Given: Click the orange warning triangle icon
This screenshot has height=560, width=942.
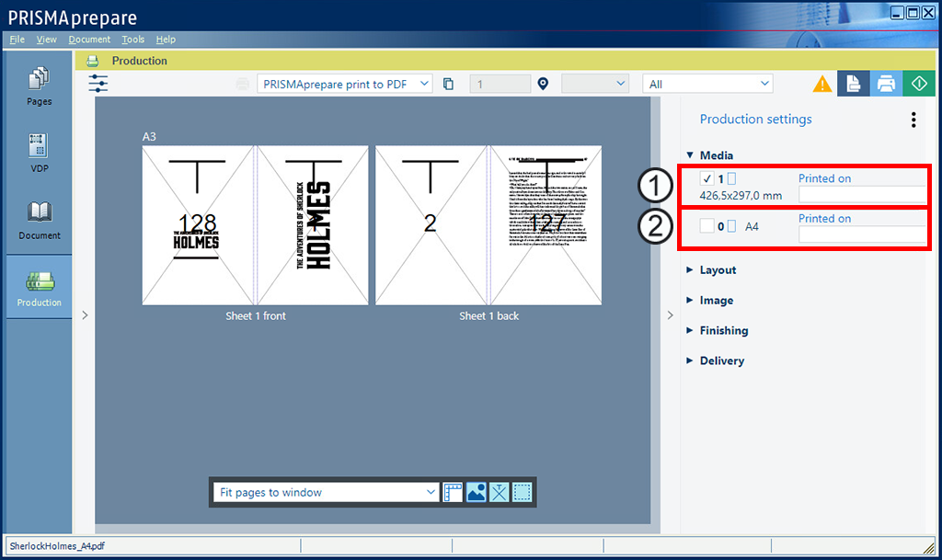Looking at the screenshot, I should pos(821,84).
